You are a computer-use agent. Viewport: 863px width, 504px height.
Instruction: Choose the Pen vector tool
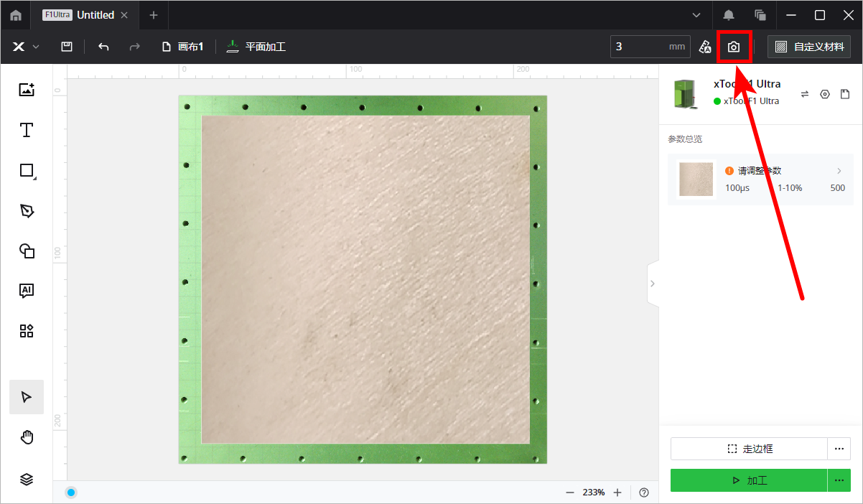pos(27,210)
